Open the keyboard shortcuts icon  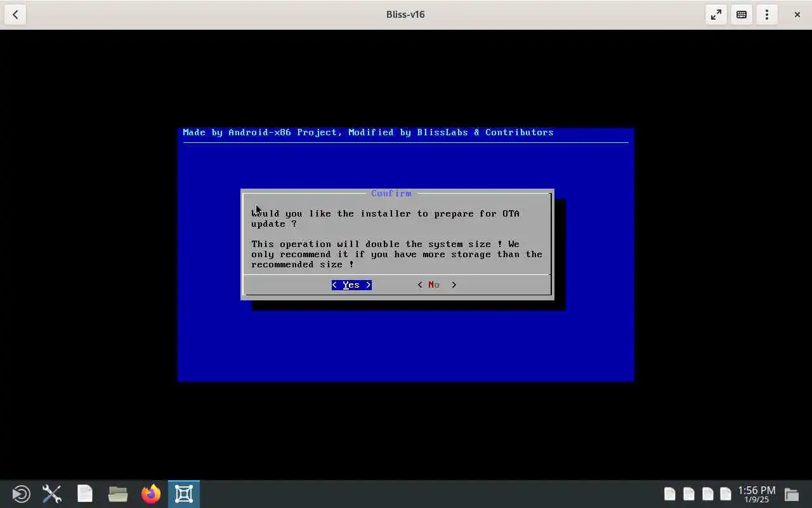pyautogui.click(x=741, y=15)
